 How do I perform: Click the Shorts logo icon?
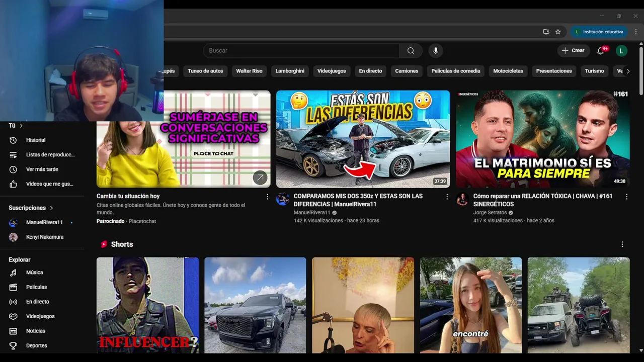click(104, 244)
